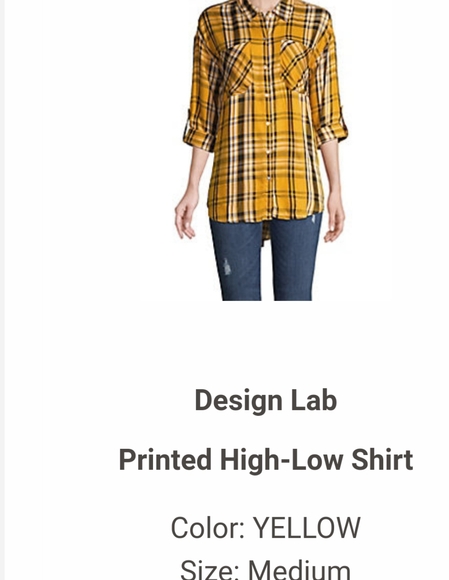Click the YELLOW color value
This screenshot has height=580, width=449.
pyautogui.click(x=307, y=528)
